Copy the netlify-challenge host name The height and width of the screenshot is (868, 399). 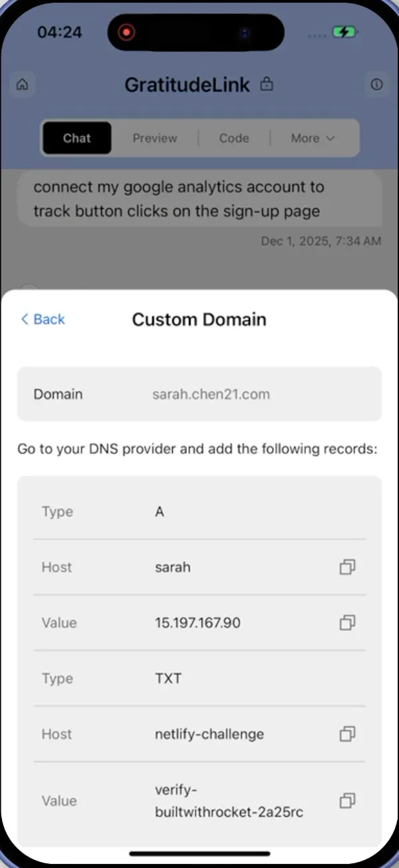click(x=346, y=734)
